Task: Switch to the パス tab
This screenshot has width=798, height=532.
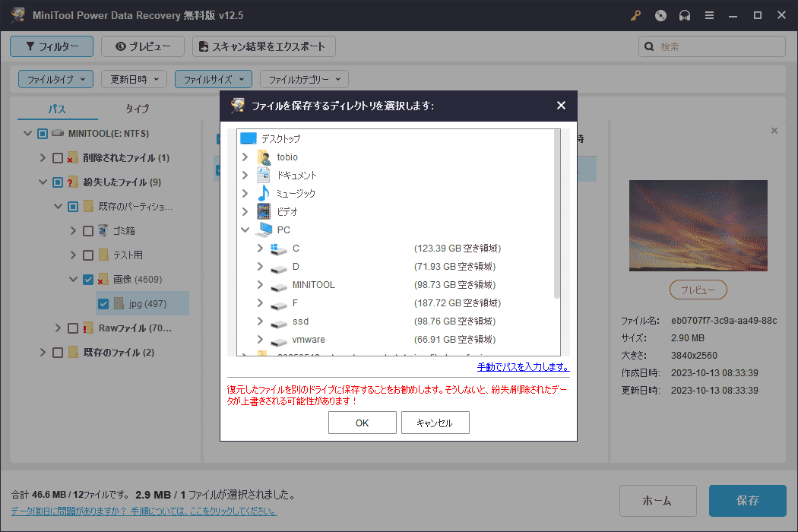Action: pos(57,109)
